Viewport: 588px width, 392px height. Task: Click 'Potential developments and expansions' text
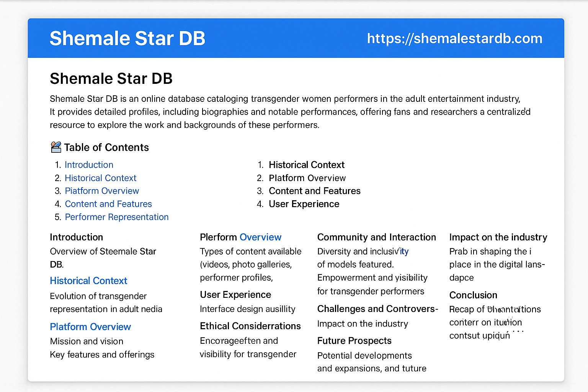click(x=372, y=362)
